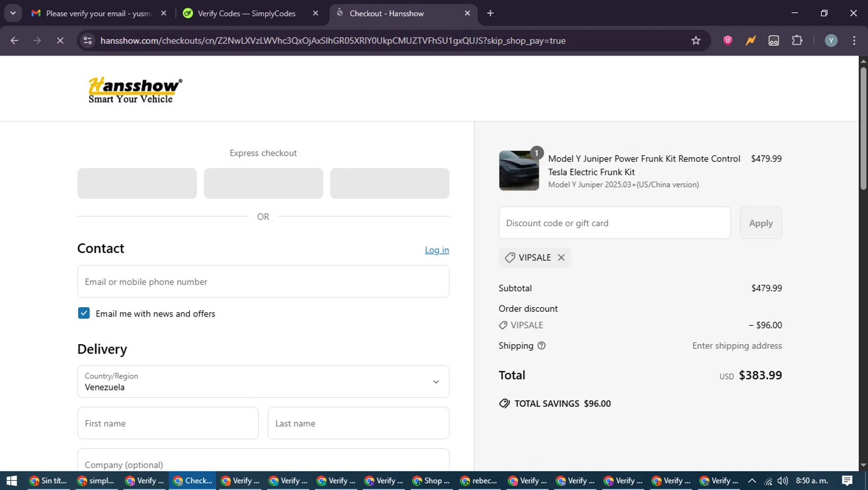Viewport: 868px width, 490px height.
Task: Click the first express checkout button
Action: 137,183
